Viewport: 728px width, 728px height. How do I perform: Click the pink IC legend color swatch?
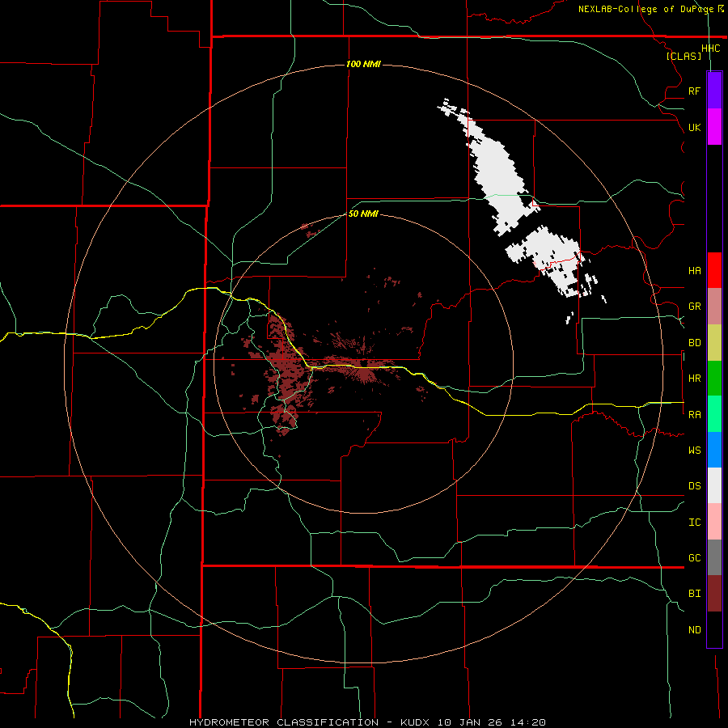click(714, 522)
